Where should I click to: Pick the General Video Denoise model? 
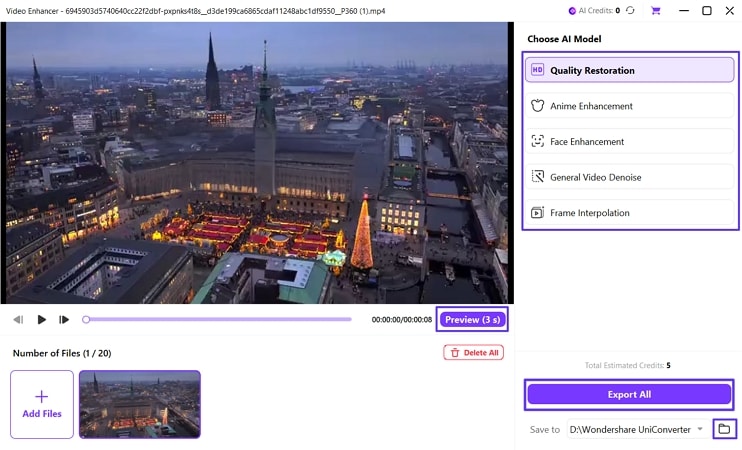coord(629,177)
